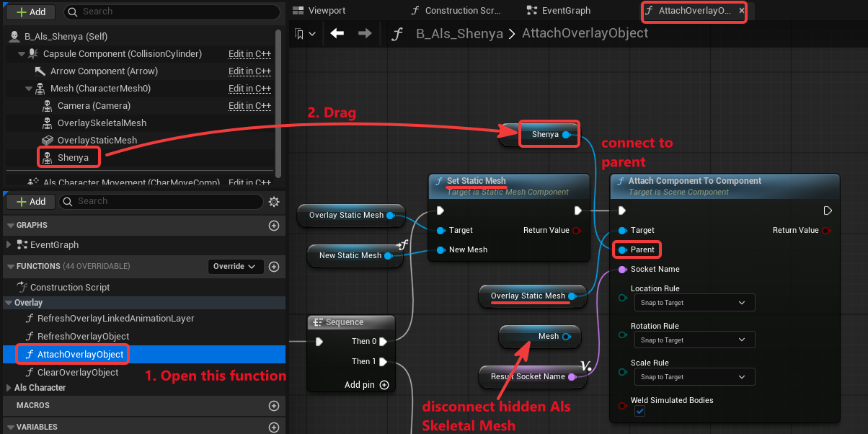Viewport: 868px width, 434px height.
Task: Open the Override dropdown
Action: (x=235, y=267)
